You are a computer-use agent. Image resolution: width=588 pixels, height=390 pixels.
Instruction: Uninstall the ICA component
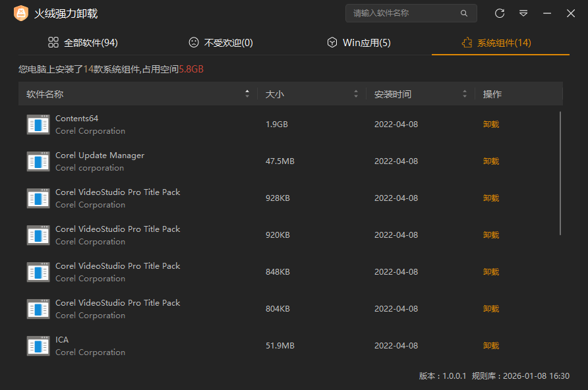pyautogui.click(x=491, y=346)
